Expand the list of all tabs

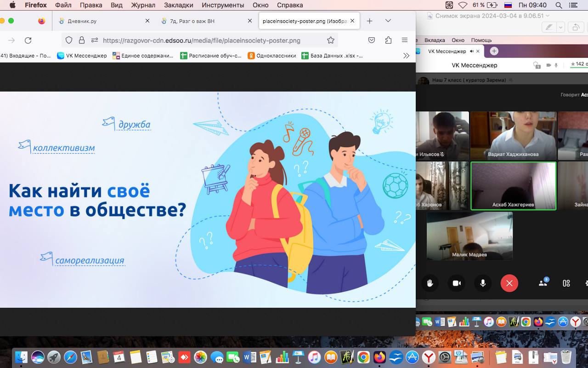pos(388,21)
